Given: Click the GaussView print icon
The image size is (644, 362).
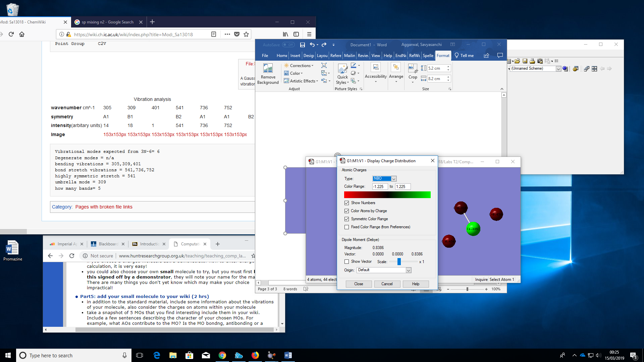Looking at the screenshot, I should [532, 61].
